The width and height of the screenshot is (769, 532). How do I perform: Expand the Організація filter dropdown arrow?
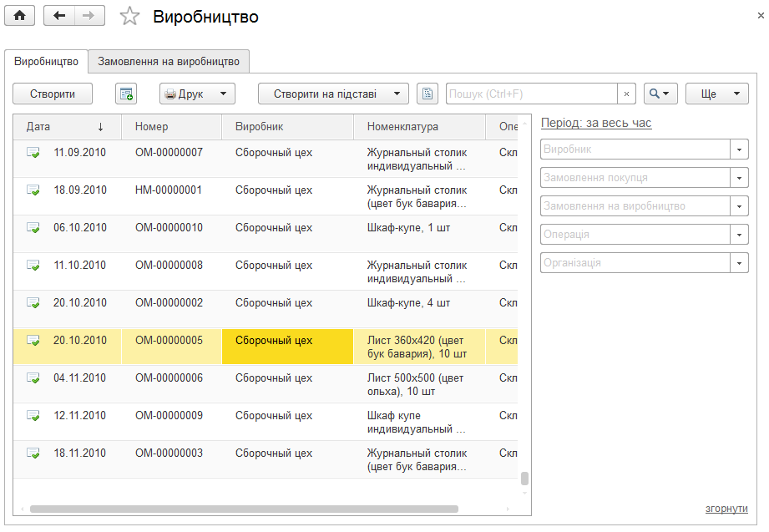(x=739, y=263)
